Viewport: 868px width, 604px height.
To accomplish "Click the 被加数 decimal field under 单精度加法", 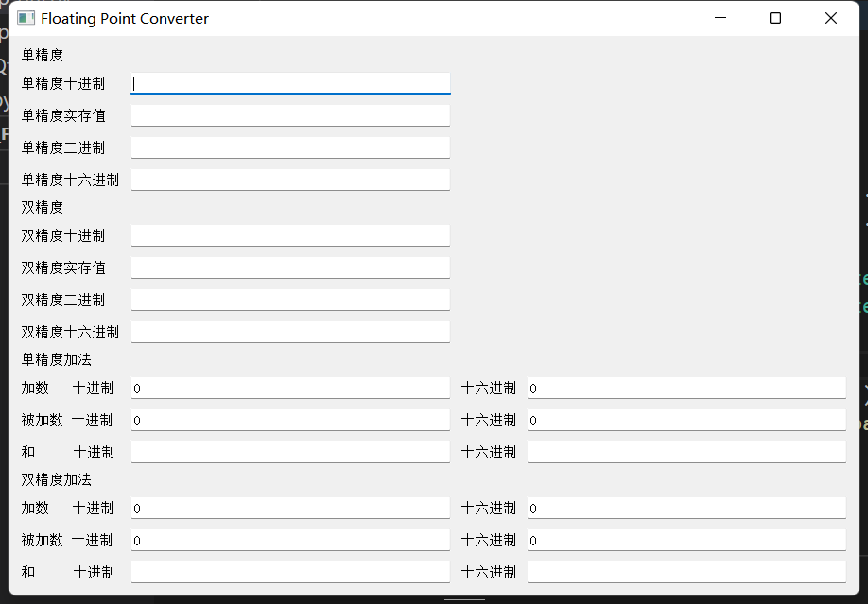I will click(289, 420).
